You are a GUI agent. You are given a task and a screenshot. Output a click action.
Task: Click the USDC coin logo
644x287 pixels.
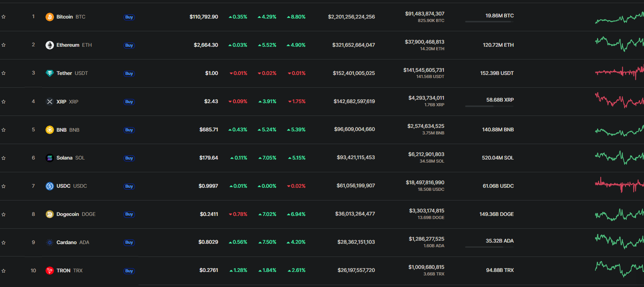(x=50, y=186)
